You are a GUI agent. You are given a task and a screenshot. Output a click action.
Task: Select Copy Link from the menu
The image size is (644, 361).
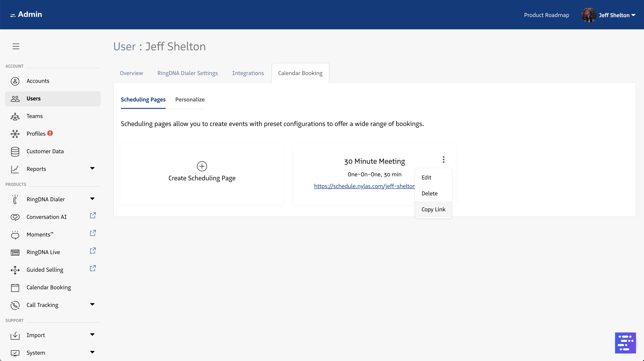[x=433, y=209]
